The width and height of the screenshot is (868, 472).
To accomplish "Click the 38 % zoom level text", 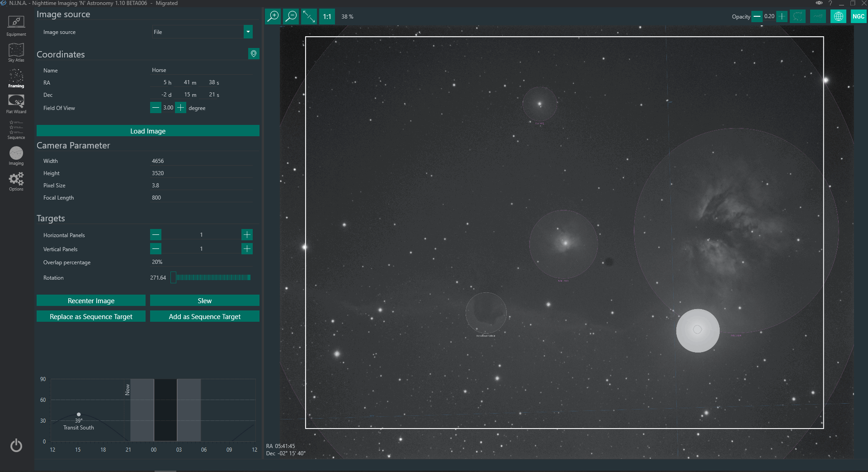I will 347,17.
